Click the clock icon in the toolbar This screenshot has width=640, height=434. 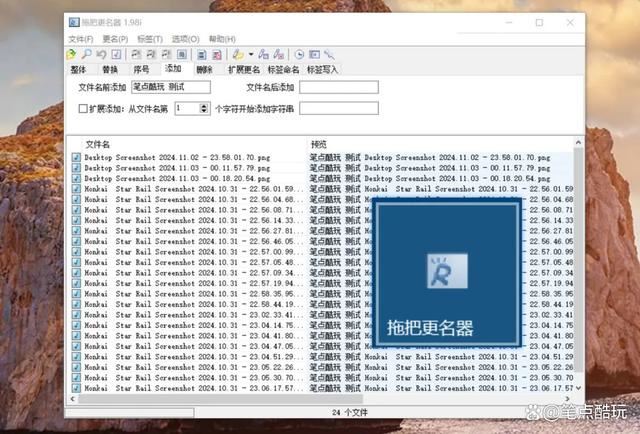pos(300,53)
